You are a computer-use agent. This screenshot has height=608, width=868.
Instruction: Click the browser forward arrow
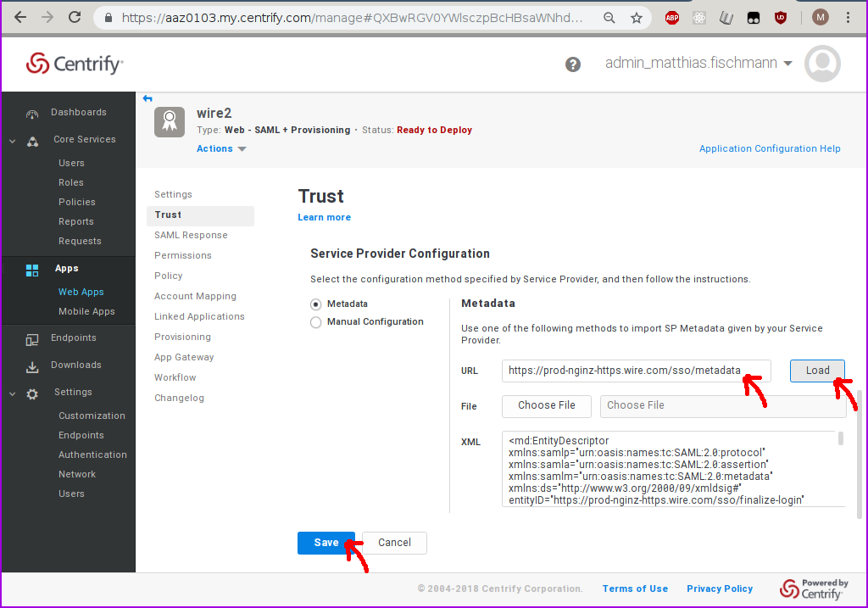[x=47, y=17]
